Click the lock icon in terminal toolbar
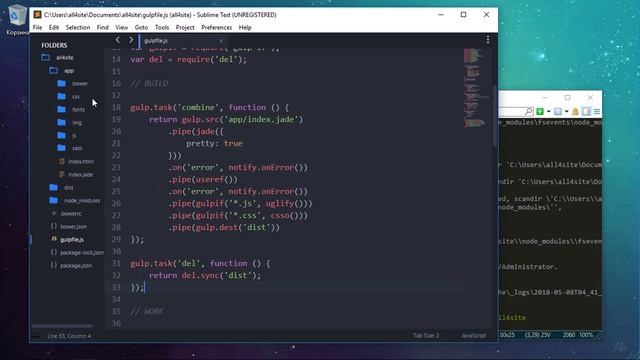The width and height of the screenshot is (640, 360). tap(575, 111)
